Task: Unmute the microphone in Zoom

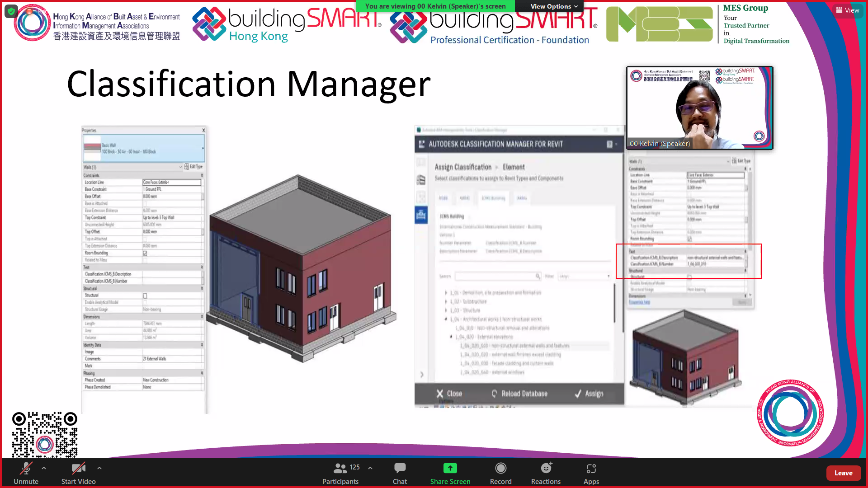Action: [26, 473]
